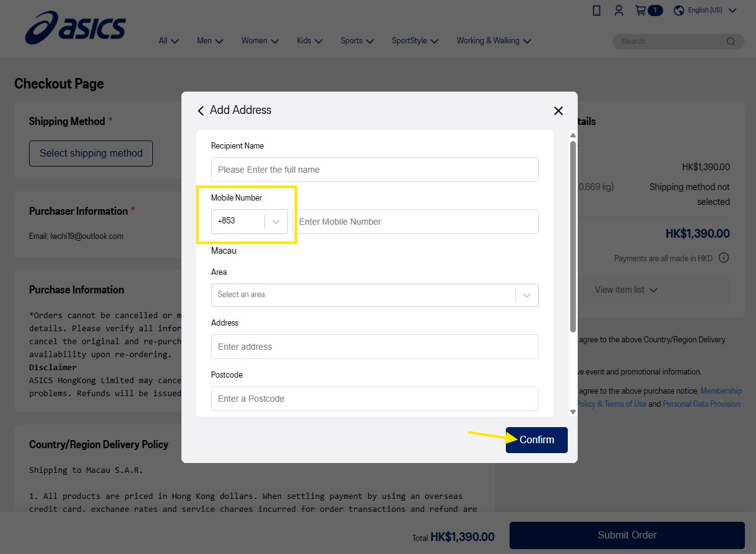Open the Men menu

tap(211, 41)
